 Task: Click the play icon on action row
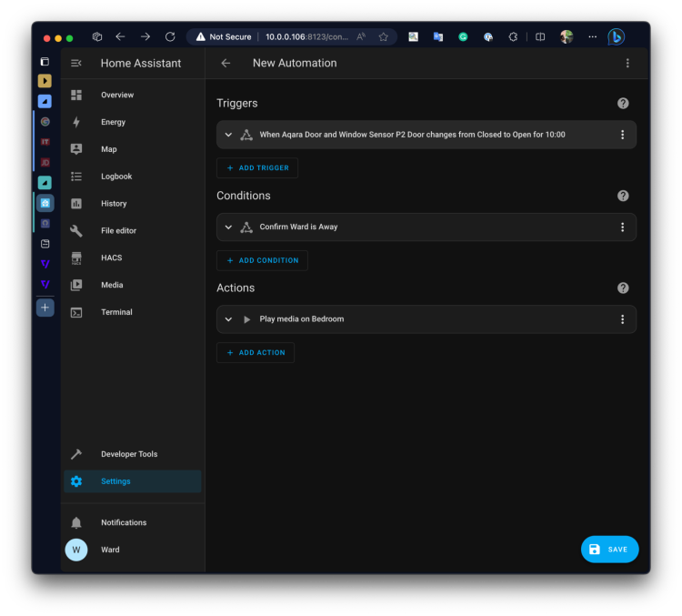pyautogui.click(x=246, y=319)
